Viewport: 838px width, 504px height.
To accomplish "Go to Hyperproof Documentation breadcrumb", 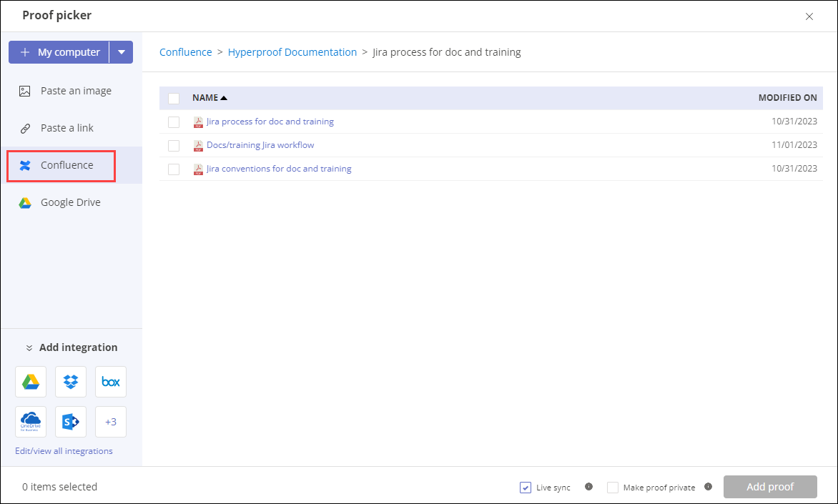I will point(292,52).
